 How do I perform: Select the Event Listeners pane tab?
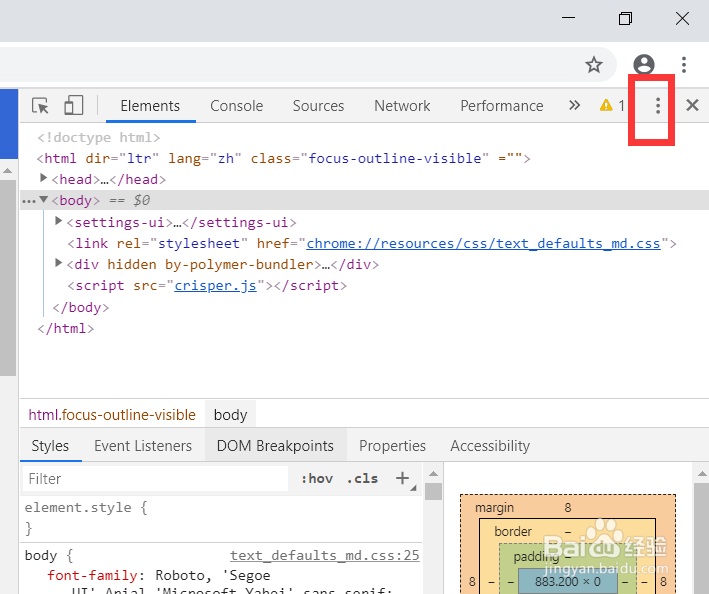click(143, 446)
